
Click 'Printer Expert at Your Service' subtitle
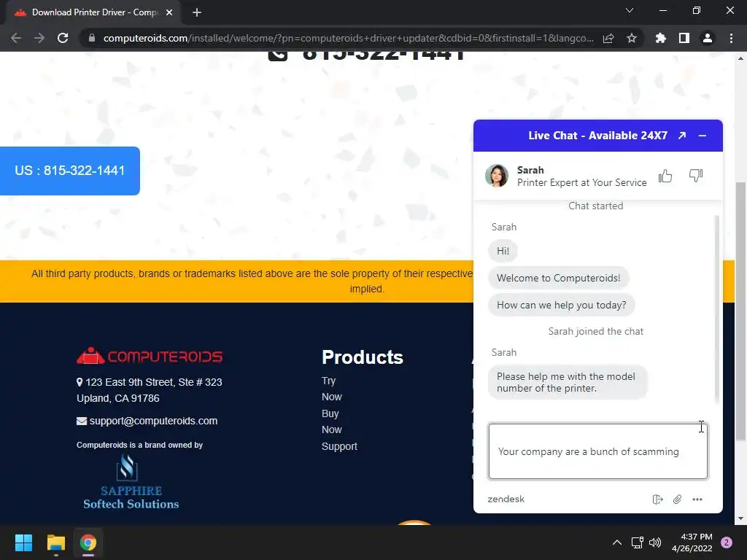581,182
